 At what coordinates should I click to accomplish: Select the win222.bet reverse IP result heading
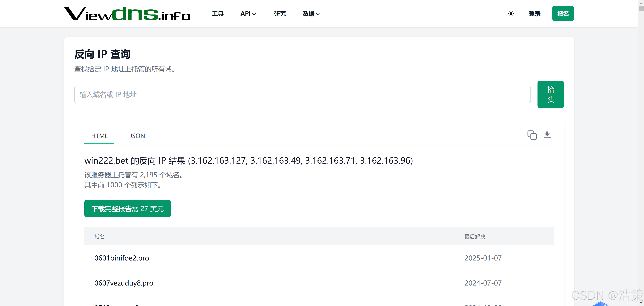pyautogui.click(x=249, y=161)
